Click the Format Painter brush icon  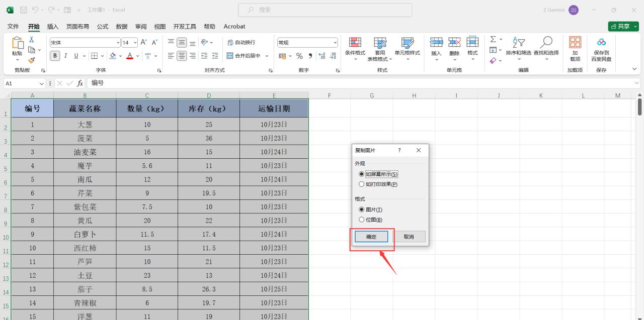pos(31,60)
